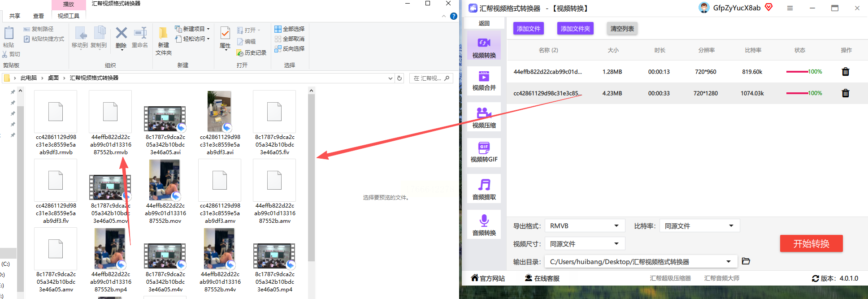Open the 导出格式 RMVB dropdown
The width and height of the screenshot is (868, 299).
[x=585, y=226]
